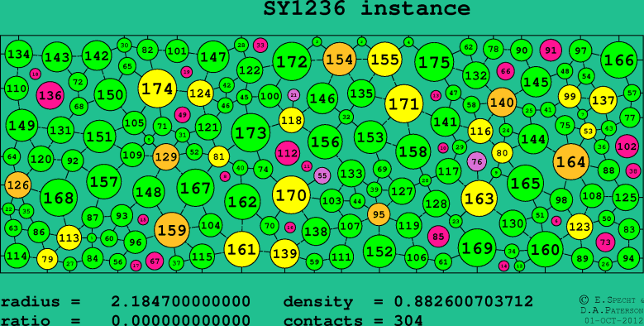
Task: Select the yellow circle labeled 79
Action: (x=47, y=259)
